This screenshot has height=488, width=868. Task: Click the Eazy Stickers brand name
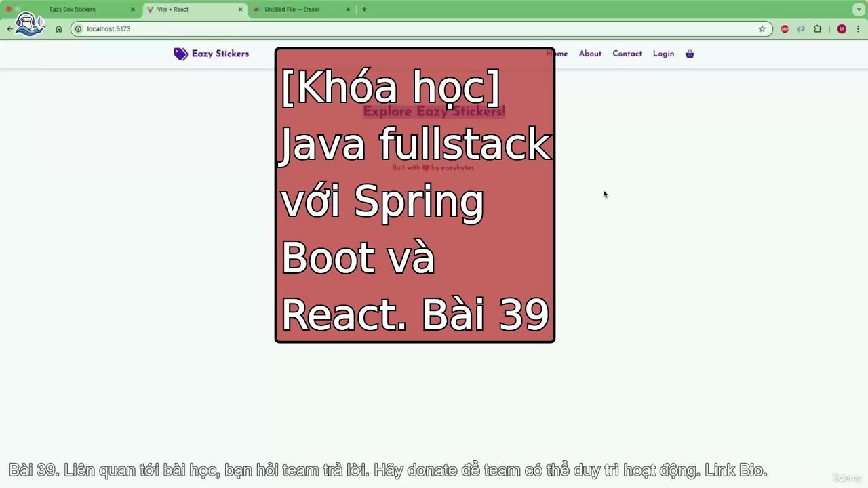coord(220,54)
